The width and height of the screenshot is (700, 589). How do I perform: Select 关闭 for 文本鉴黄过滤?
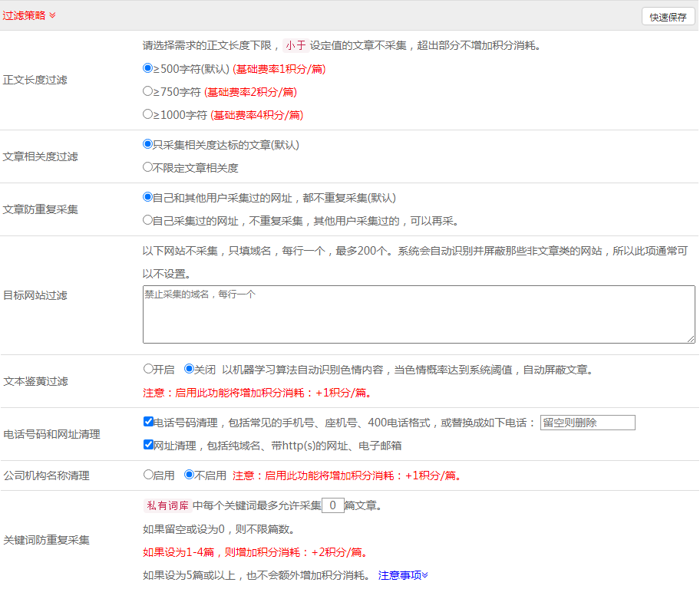pyautogui.click(x=189, y=369)
